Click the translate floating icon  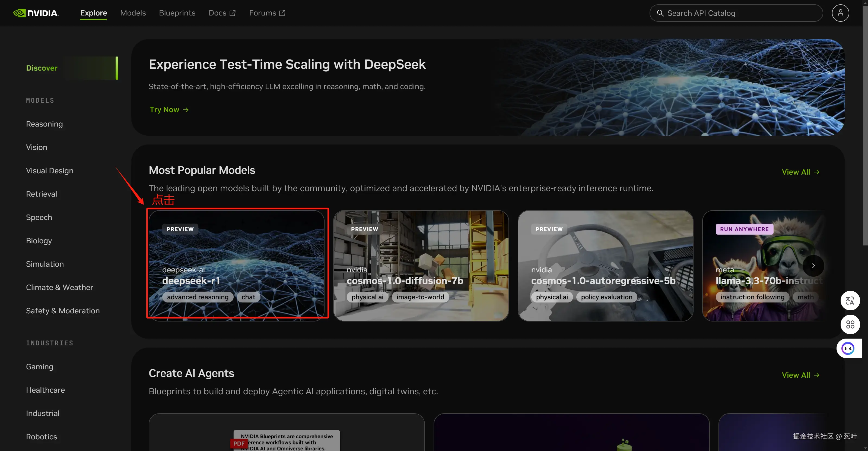tap(850, 300)
